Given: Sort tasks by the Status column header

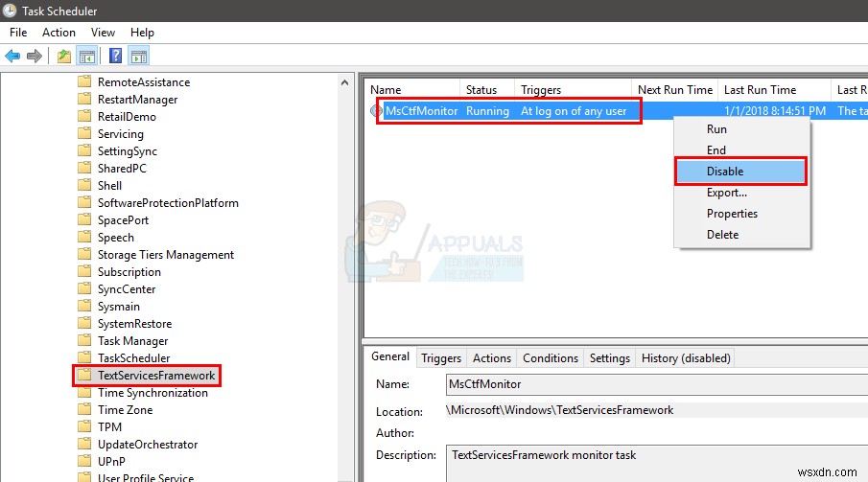Looking at the screenshot, I should 487,90.
